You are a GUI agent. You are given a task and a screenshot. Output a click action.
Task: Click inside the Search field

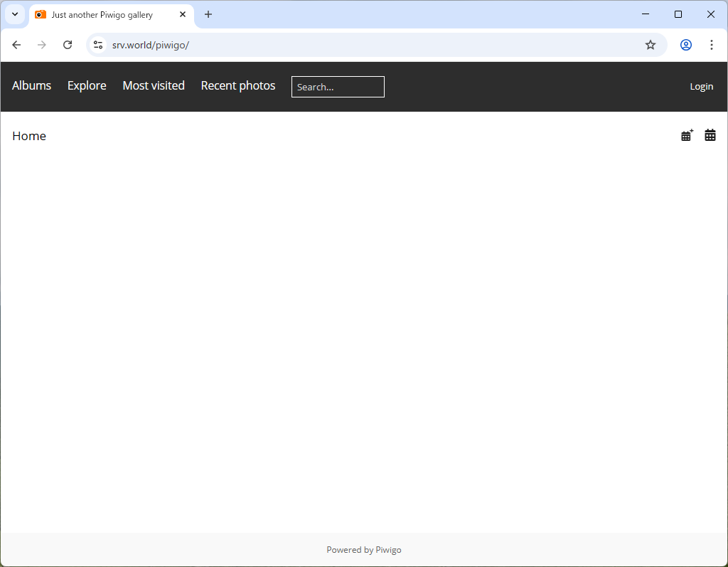(x=338, y=87)
